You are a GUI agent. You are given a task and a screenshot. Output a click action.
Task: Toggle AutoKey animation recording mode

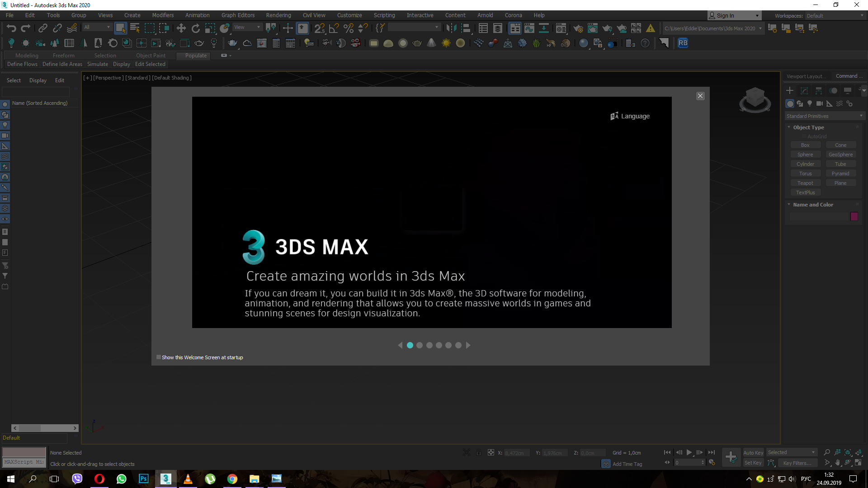753,452
